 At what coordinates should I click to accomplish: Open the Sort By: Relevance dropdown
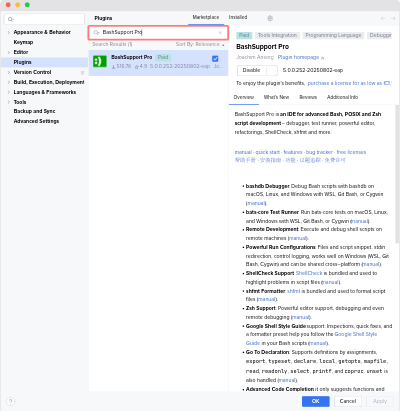(x=200, y=44)
